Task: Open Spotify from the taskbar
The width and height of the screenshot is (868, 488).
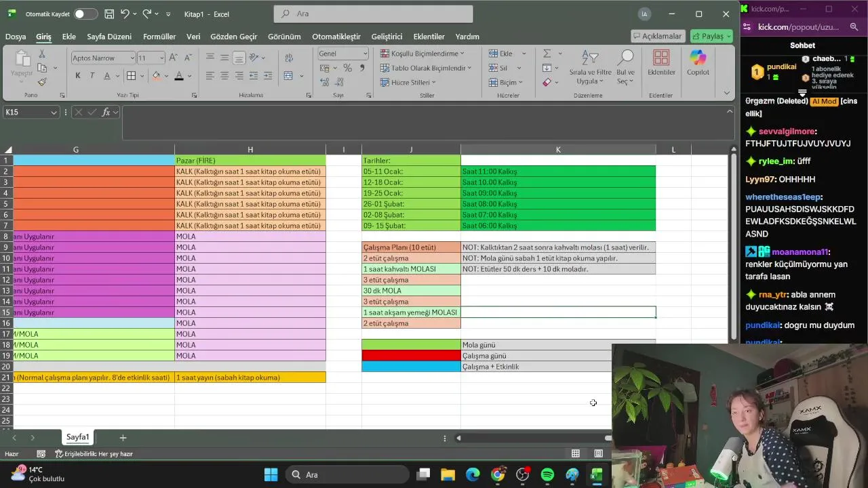Action: (547, 474)
